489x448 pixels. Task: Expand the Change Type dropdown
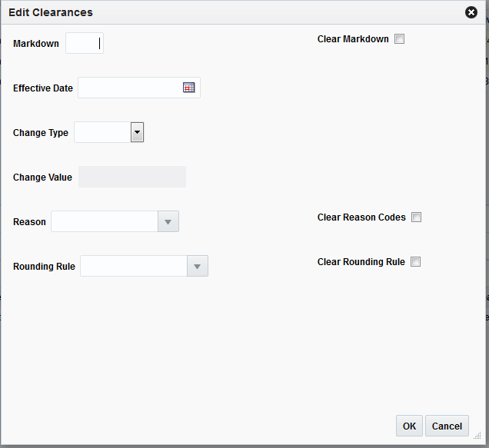(137, 133)
